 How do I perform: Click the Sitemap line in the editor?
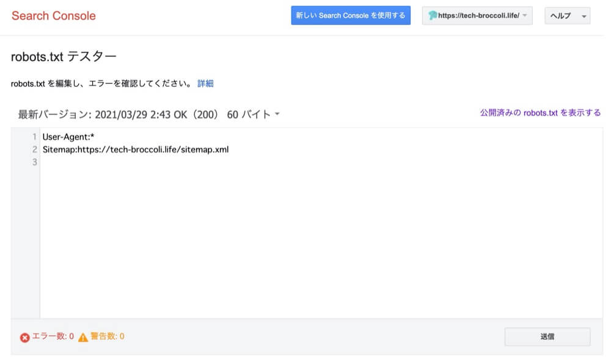click(134, 149)
